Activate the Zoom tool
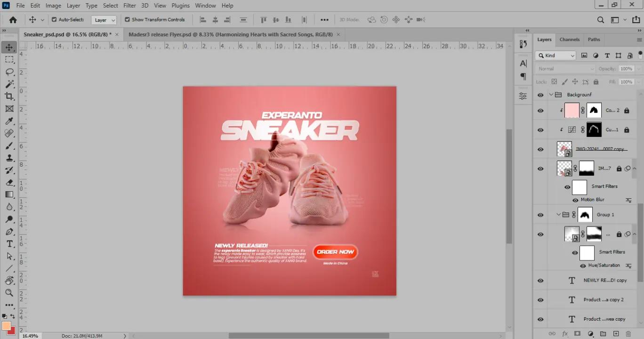The width and height of the screenshot is (644, 339). coord(9,293)
